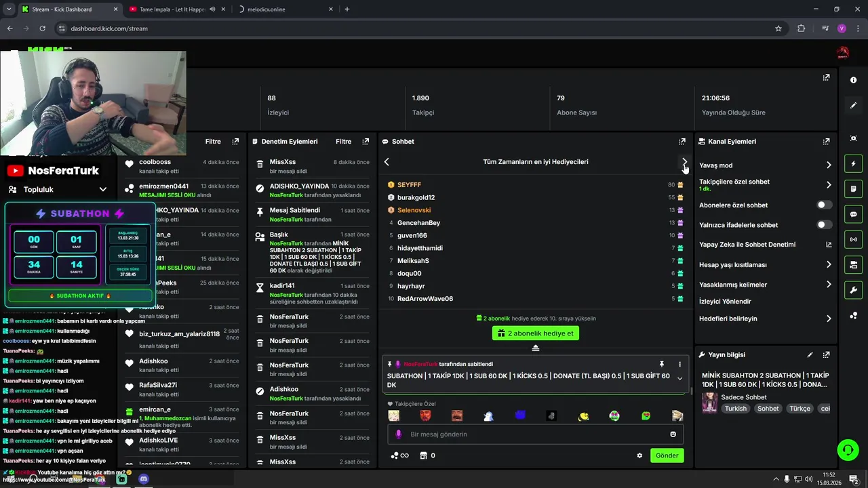Click the Sohbet tag
The width and height of the screenshot is (868, 488).
coord(768,409)
